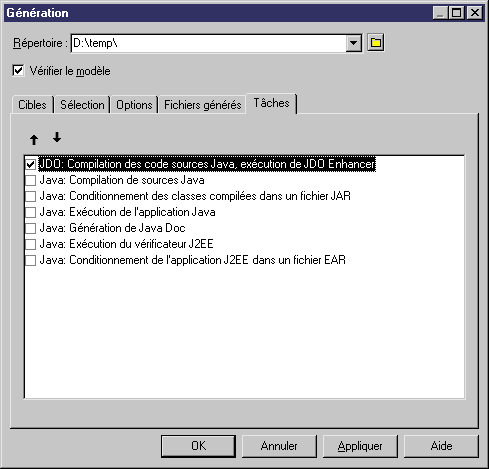
Task: Enable Java: Compilation de sources Java
Action: tap(30, 180)
